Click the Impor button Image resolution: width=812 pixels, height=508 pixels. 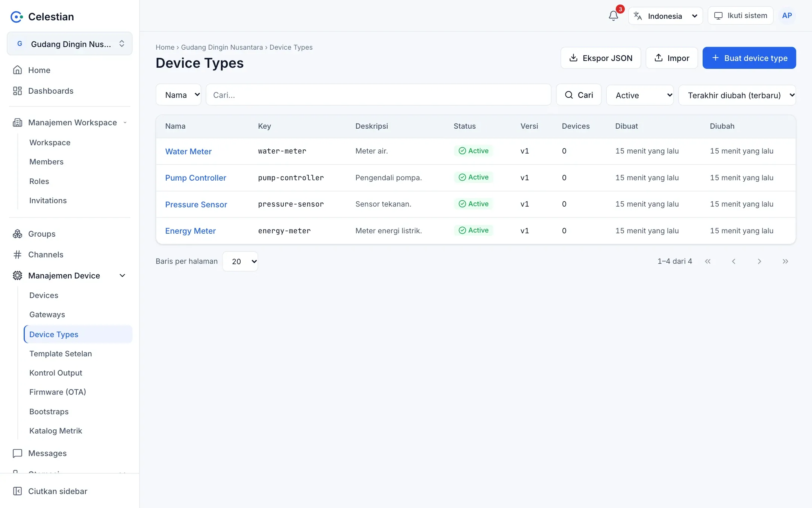click(x=672, y=58)
